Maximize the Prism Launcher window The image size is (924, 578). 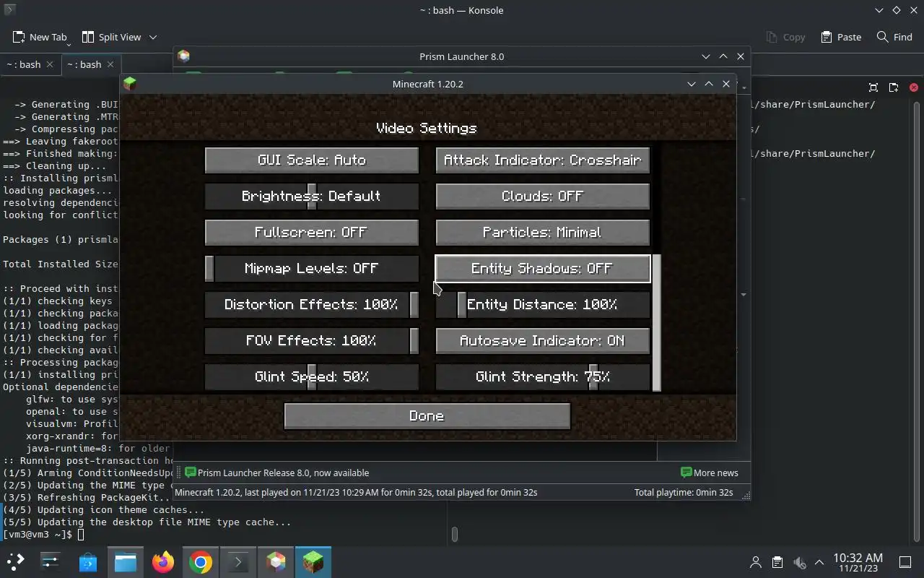click(x=723, y=56)
